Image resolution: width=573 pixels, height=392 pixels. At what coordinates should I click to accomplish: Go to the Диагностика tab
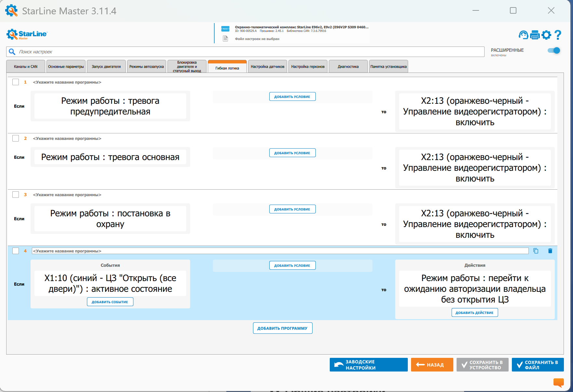click(348, 66)
